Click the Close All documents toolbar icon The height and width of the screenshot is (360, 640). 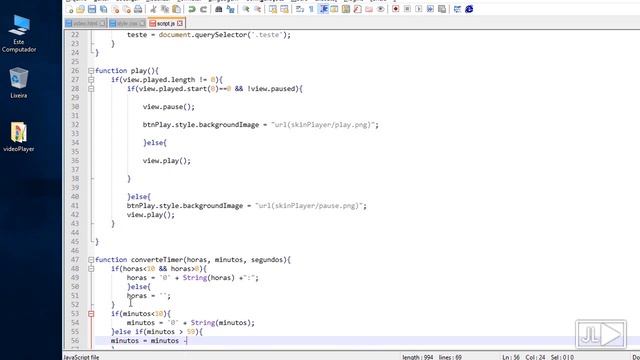point(127,9)
